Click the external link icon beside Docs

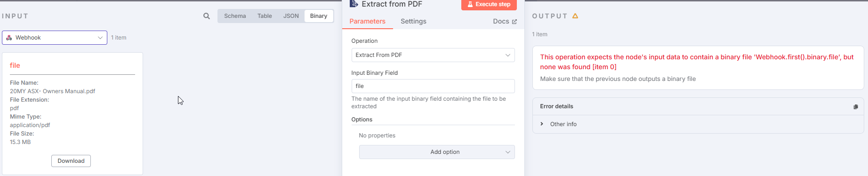click(514, 22)
